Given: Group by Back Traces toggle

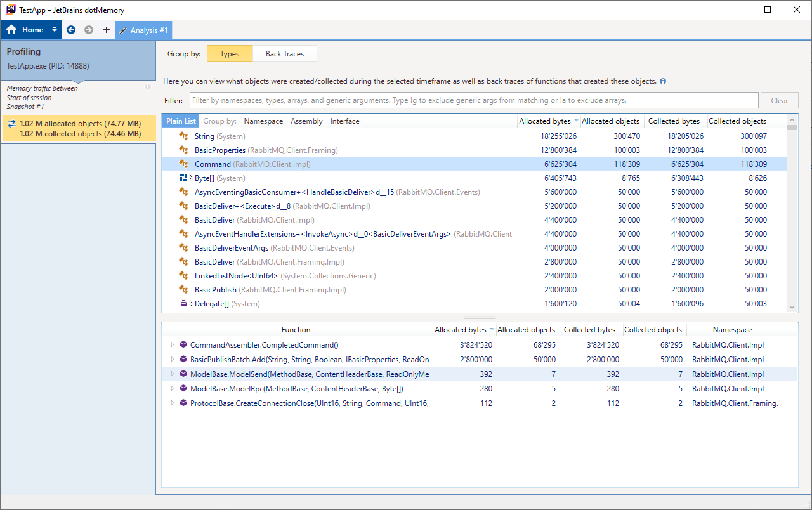Looking at the screenshot, I should point(285,54).
